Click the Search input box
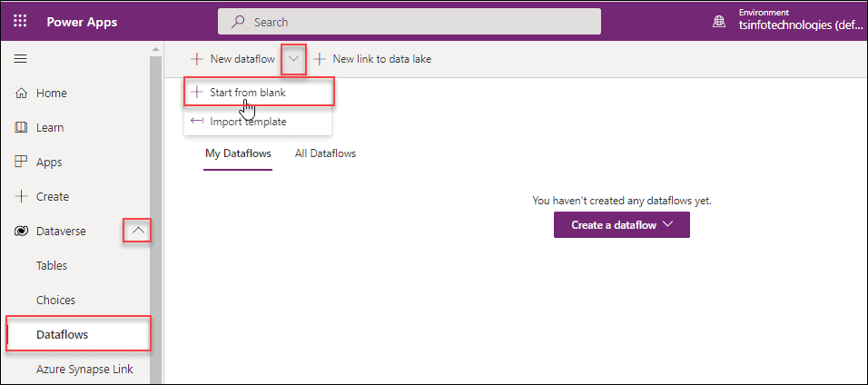Screen dimensions: 868x385 (x=409, y=22)
